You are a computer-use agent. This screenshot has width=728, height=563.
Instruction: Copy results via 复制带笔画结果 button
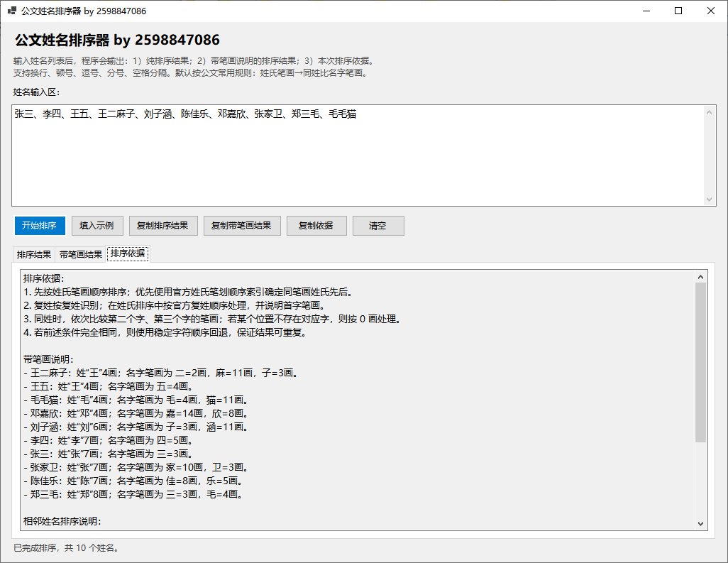coord(242,226)
